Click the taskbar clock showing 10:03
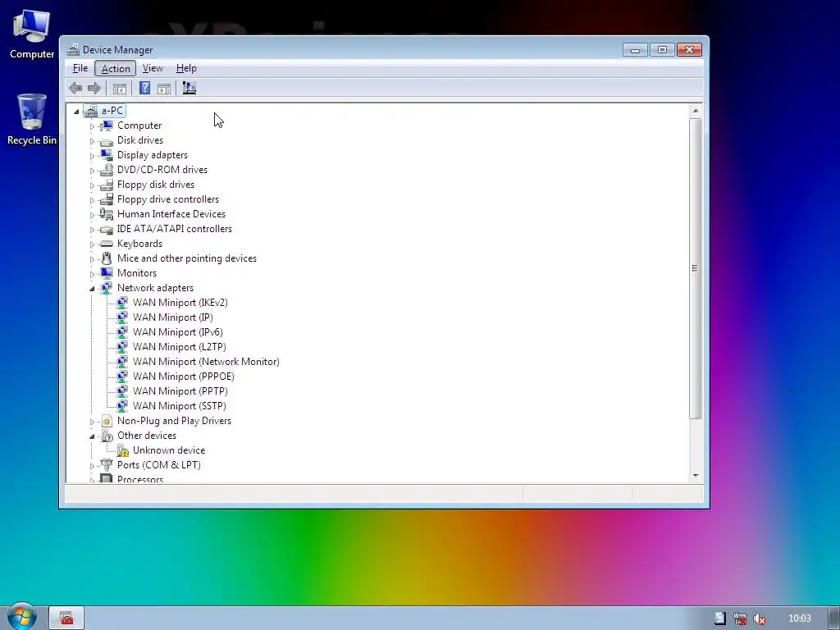840x630 pixels. [x=799, y=619]
